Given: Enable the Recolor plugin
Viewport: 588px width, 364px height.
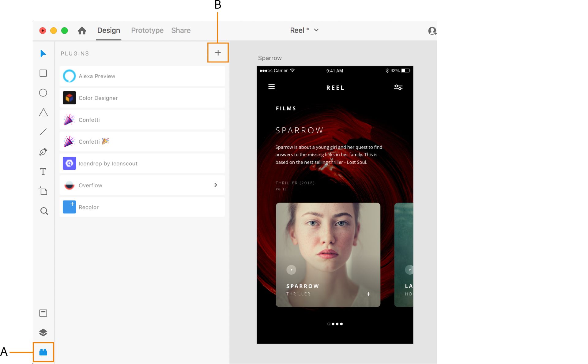Looking at the screenshot, I should click(x=89, y=207).
